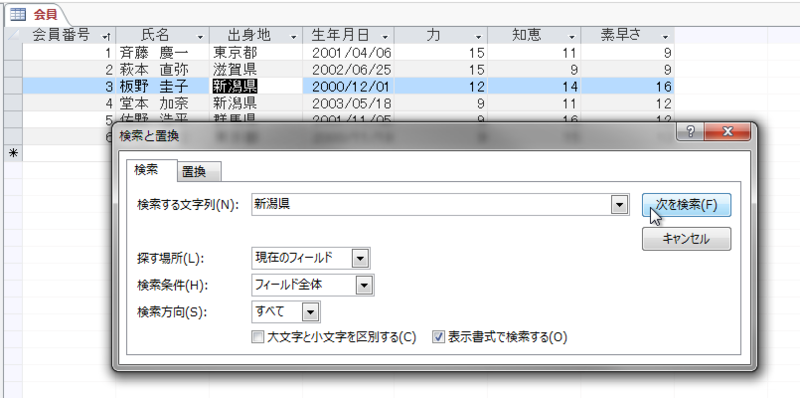Click 新潟県 cell in 堂本 加奈 row

(x=256, y=103)
